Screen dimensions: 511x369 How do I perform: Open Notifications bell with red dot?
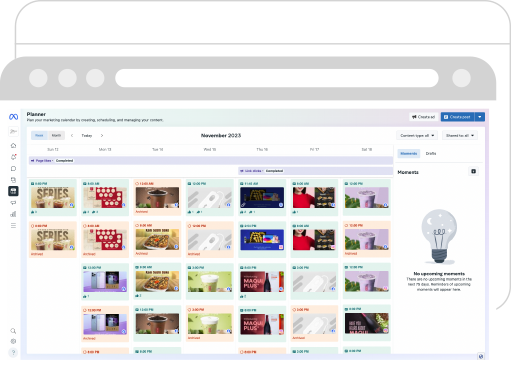[x=13, y=157]
